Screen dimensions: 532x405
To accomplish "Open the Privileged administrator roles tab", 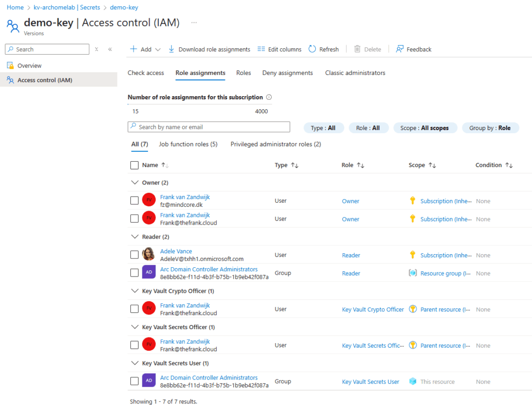I will coord(275,144).
